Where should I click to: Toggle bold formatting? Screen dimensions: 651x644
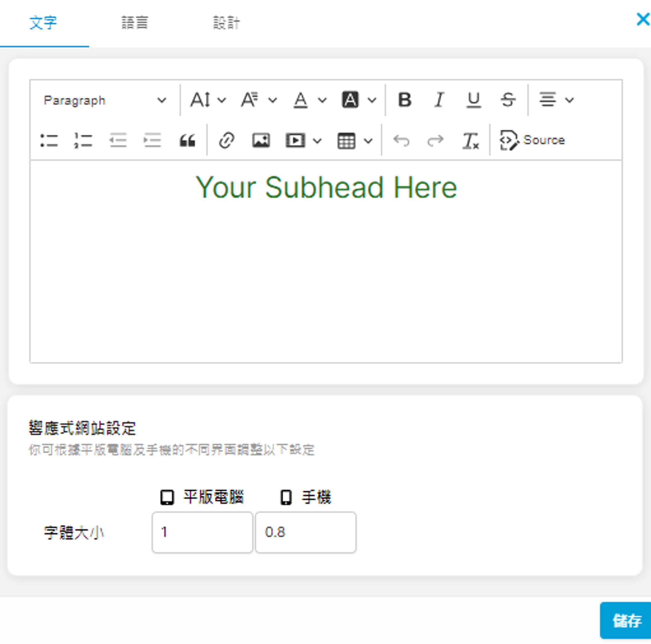pos(404,100)
